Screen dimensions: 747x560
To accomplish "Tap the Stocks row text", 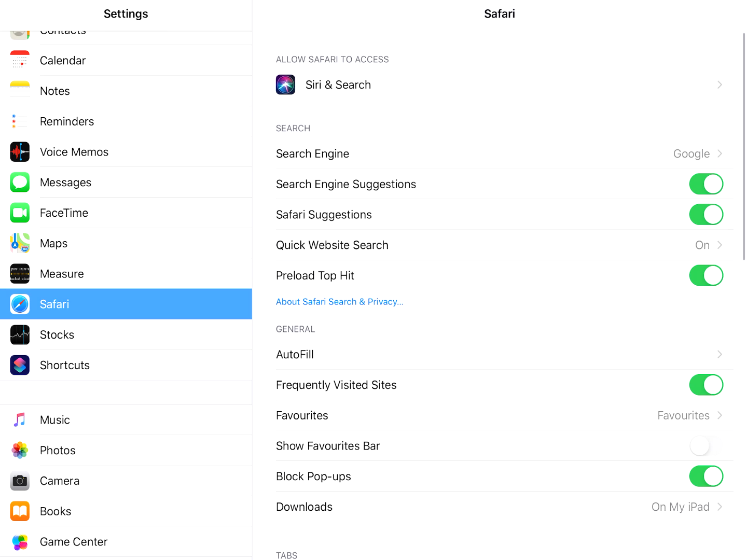I will tap(57, 335).
